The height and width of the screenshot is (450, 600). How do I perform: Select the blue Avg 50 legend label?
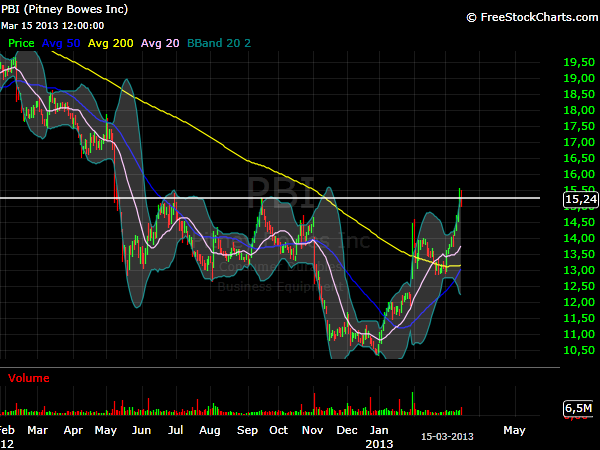[x=61, y=43]
